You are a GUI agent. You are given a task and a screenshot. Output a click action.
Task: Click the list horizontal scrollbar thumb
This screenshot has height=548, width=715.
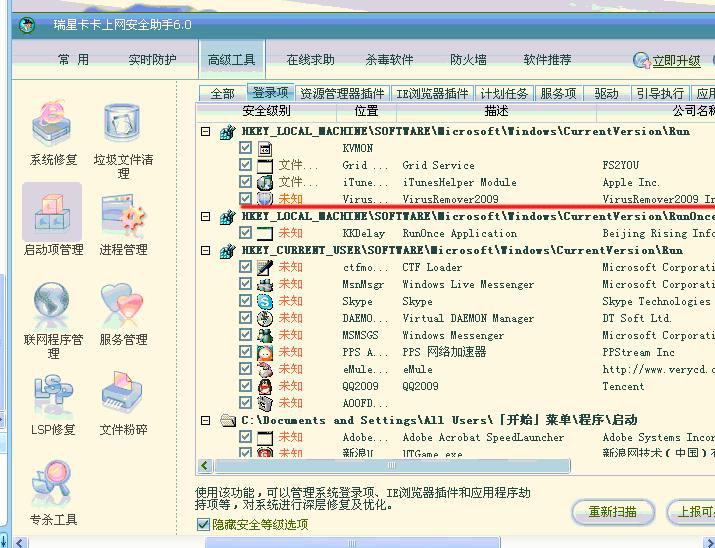[x=392, y=465]
